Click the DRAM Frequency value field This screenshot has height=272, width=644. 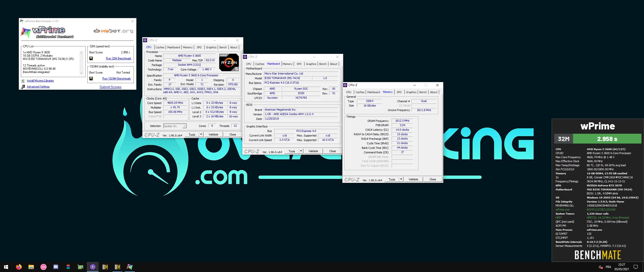402,121
